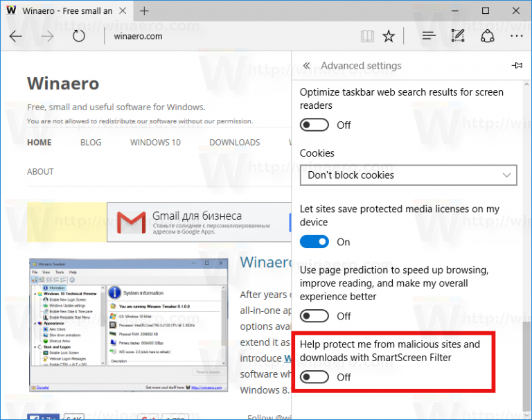Open HOME menu on Winaero site
The width and height of the screenshot is (532, 420).
coord(39,142)
